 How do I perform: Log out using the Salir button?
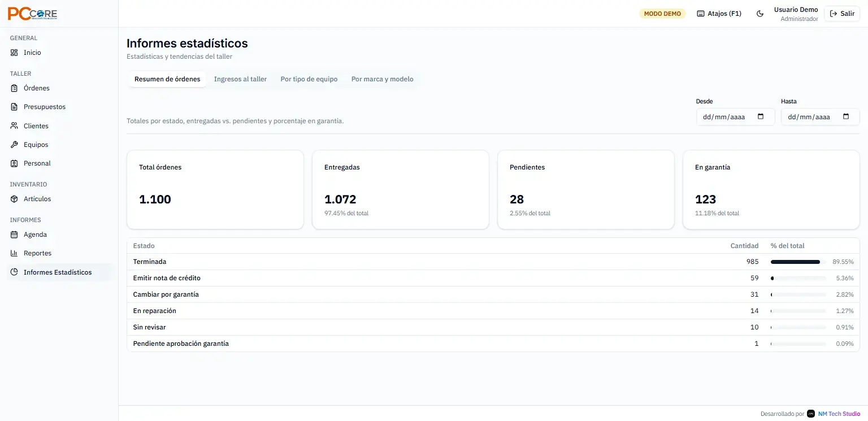[842, 14]
